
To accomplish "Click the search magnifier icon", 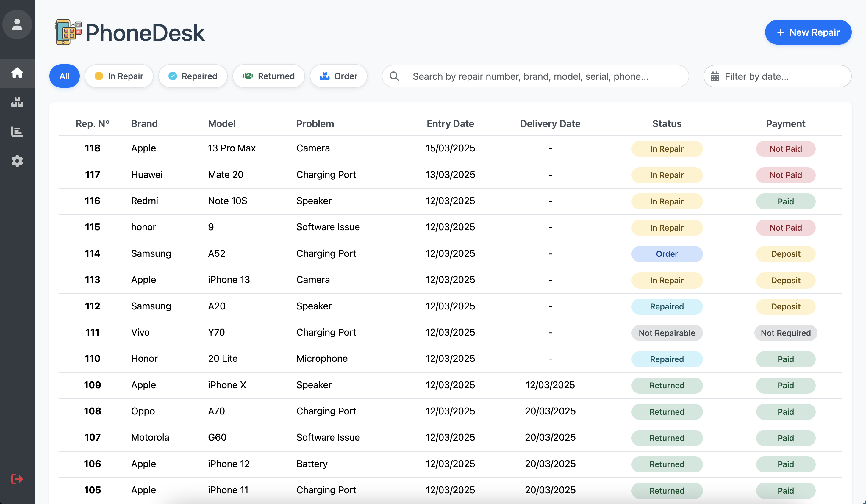I will click(394, 76).
